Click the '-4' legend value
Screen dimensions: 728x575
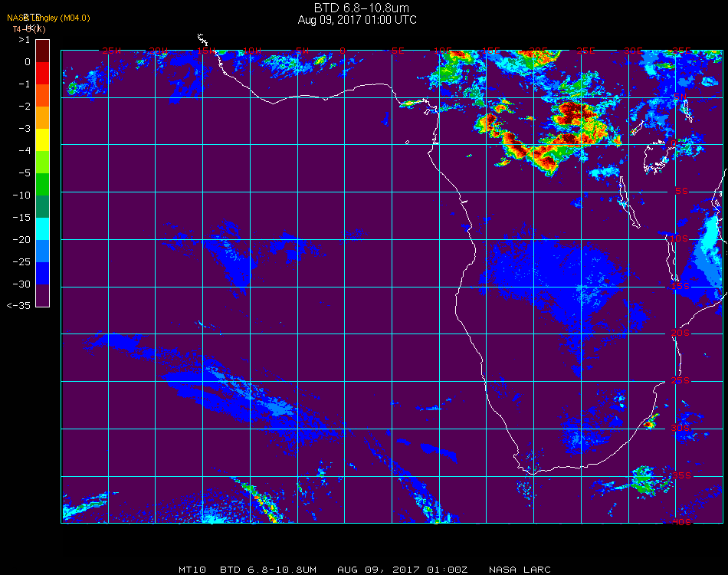point(25,150)
